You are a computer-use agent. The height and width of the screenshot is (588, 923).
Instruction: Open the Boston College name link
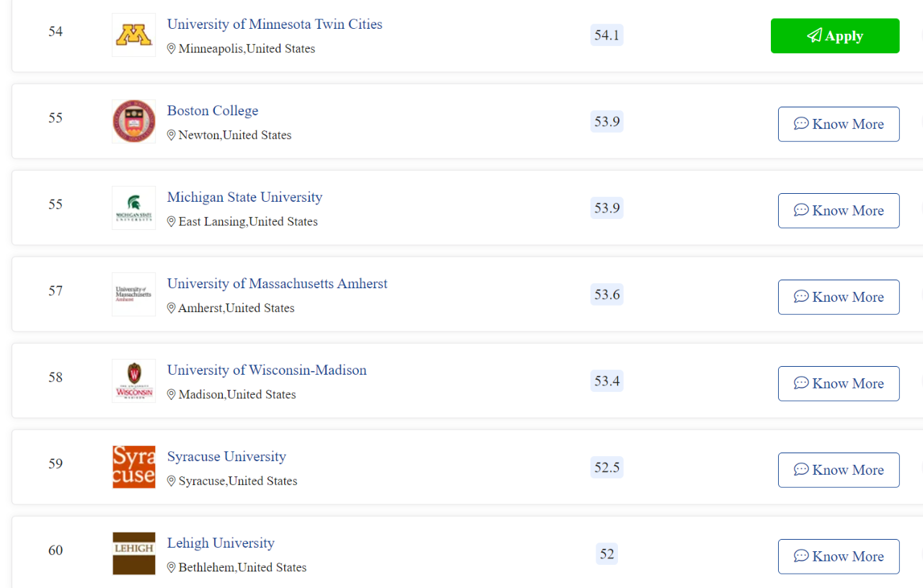[x=213, y=111]
